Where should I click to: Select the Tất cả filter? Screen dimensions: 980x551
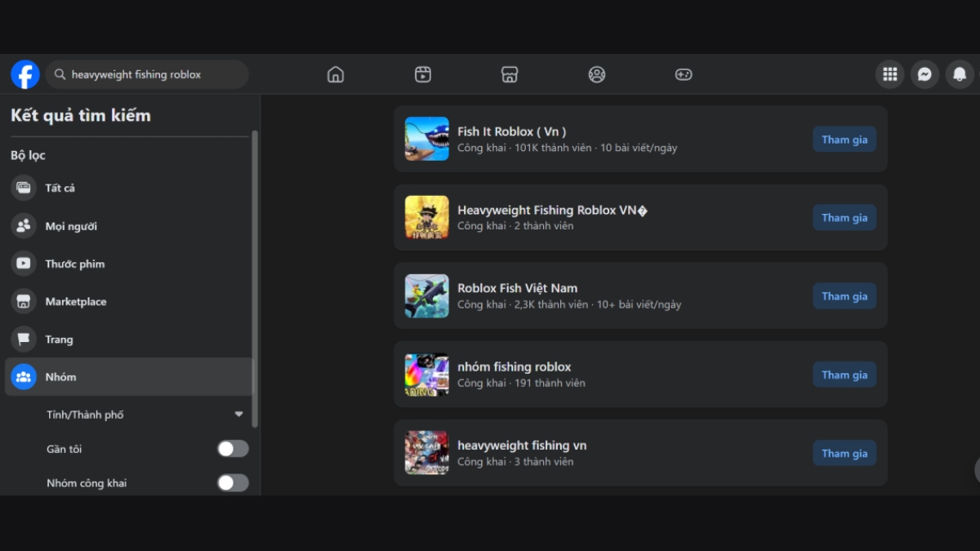[x=60, y=188]
